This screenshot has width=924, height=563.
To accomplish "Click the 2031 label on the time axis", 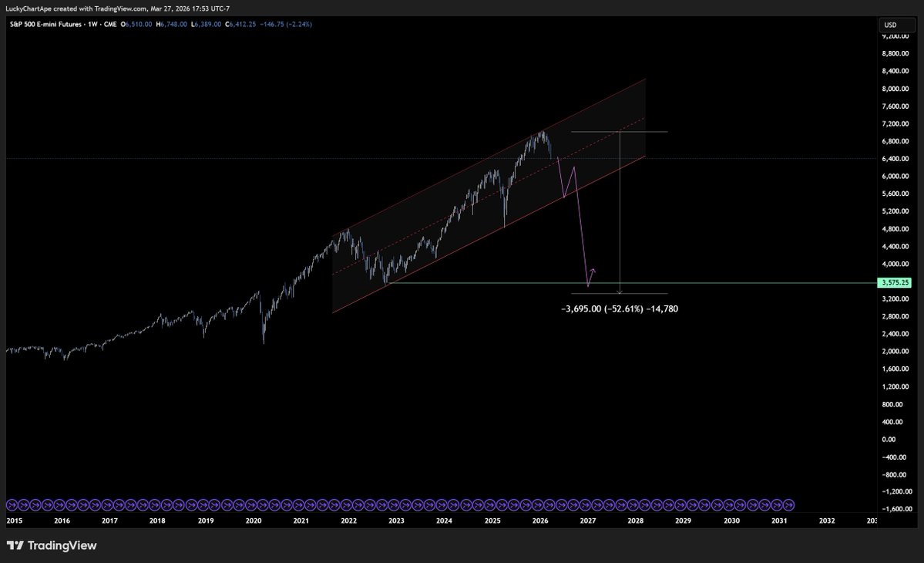I will coord(780,521).
